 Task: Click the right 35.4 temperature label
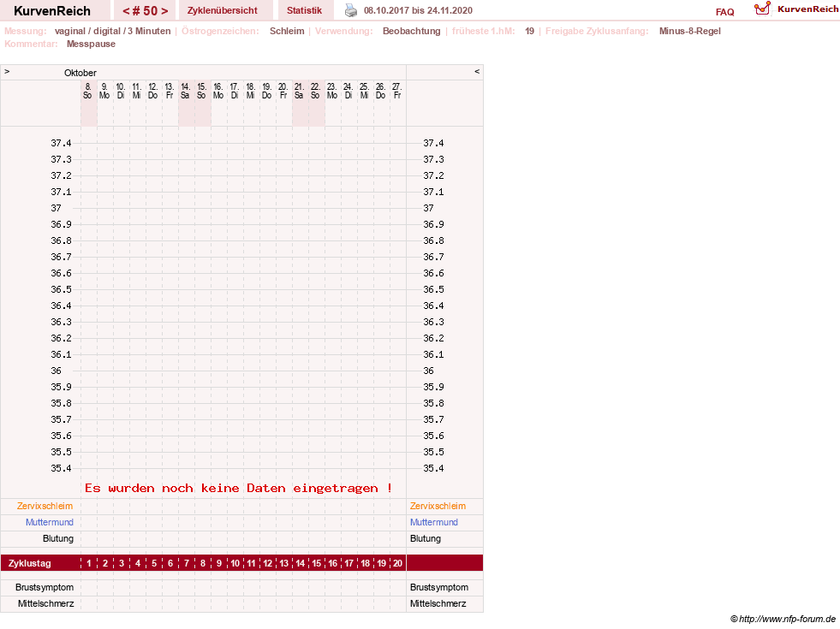[x=433, y=468]
